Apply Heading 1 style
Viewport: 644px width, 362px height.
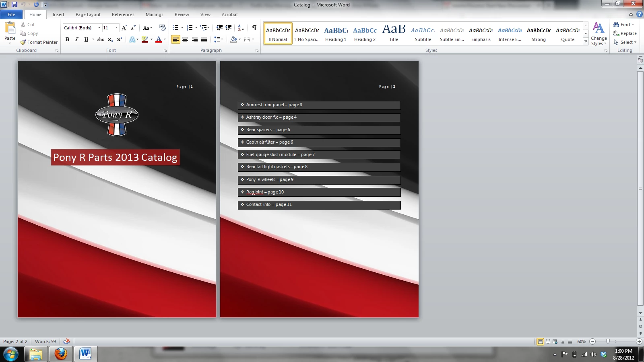click(x=336, y=33)
